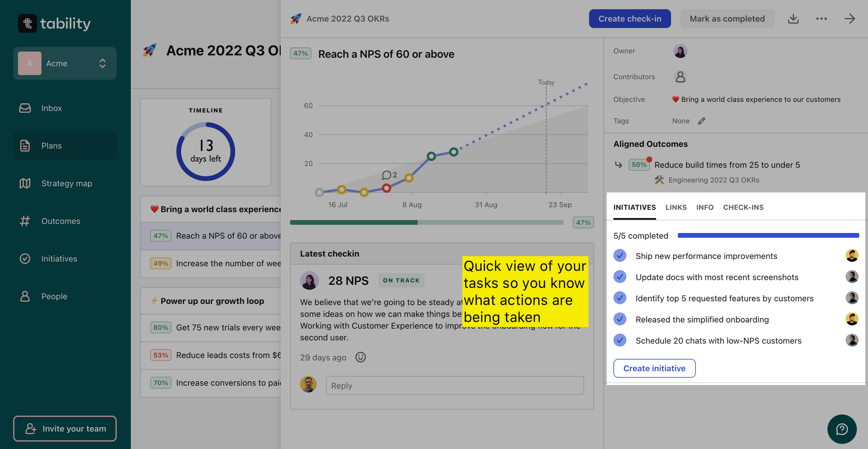868x449 pixels.
Task: Click the timeline days-left progress ring
Action: point(206,152)
